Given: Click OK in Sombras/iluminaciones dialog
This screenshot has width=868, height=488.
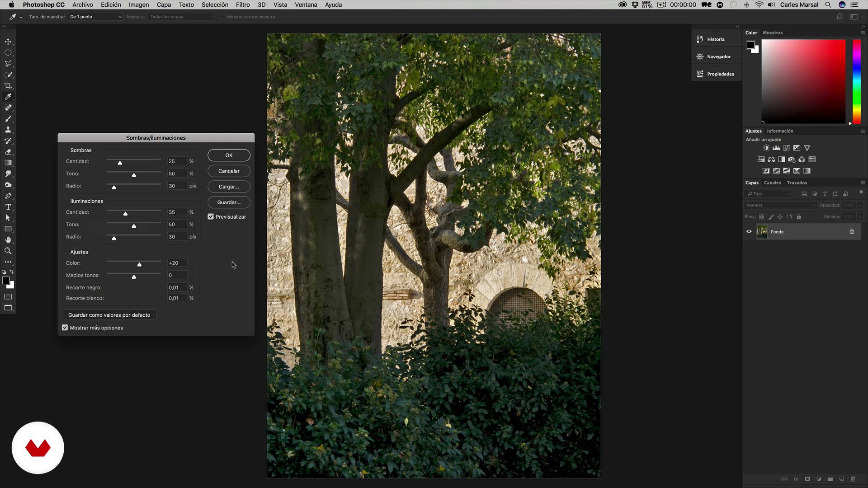Looking at the screenshot, I should [229, 155].
